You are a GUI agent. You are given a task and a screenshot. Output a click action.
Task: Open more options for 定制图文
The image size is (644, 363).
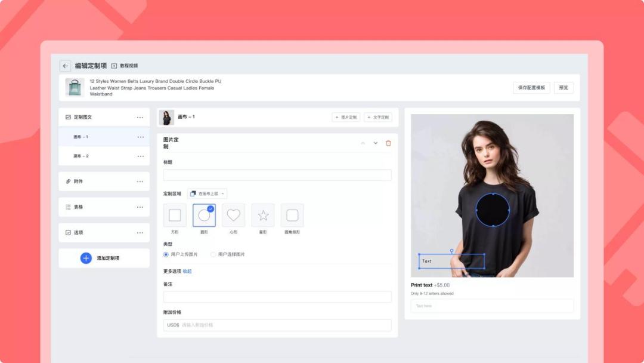coord(140,118)
